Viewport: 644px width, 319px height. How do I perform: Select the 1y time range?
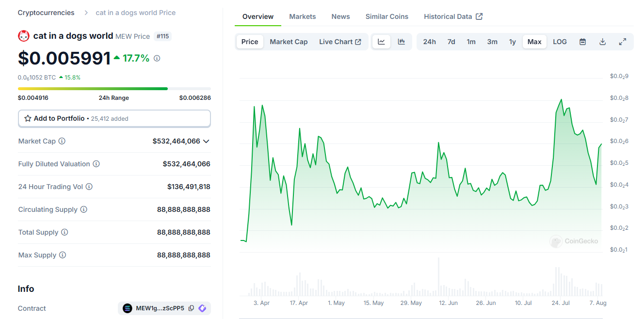(x=512, y=42)
